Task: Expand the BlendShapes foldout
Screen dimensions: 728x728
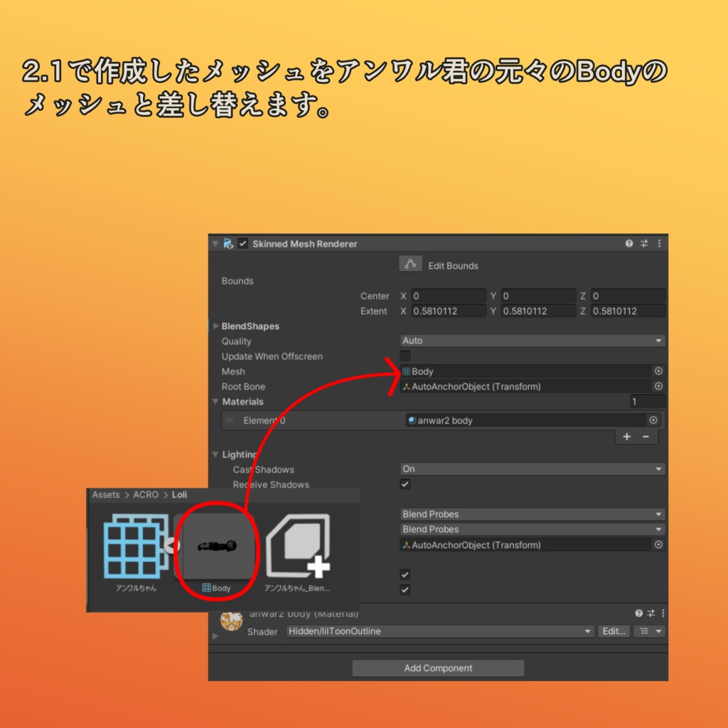Action: click(x=215, y=326)
